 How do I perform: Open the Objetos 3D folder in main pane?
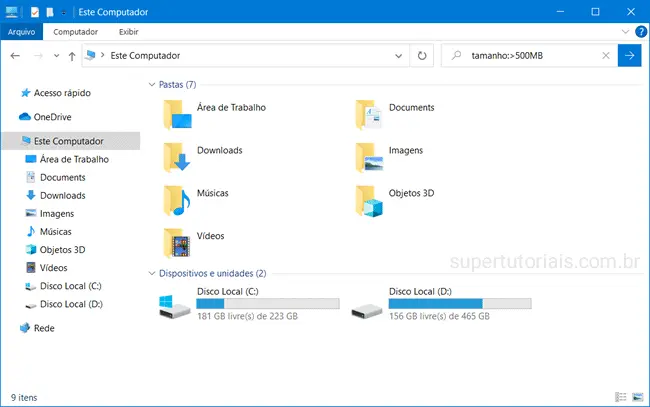tap(372, 199)
